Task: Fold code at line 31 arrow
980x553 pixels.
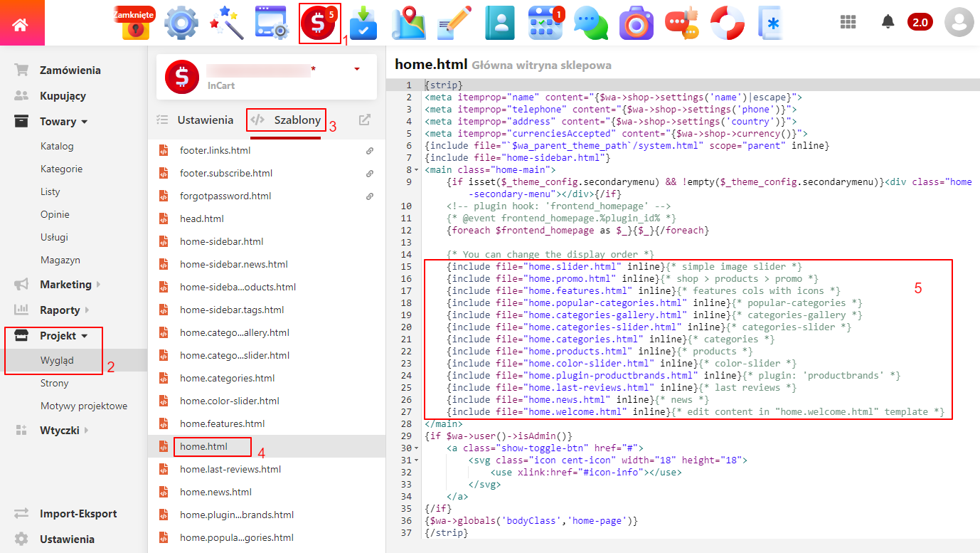Action: 416,460
